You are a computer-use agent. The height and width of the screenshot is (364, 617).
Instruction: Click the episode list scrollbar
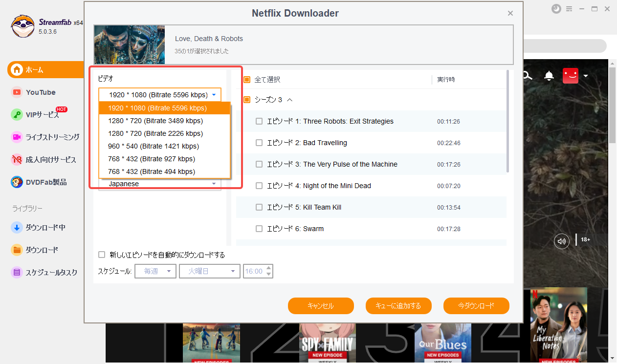(x=507, y=121)
